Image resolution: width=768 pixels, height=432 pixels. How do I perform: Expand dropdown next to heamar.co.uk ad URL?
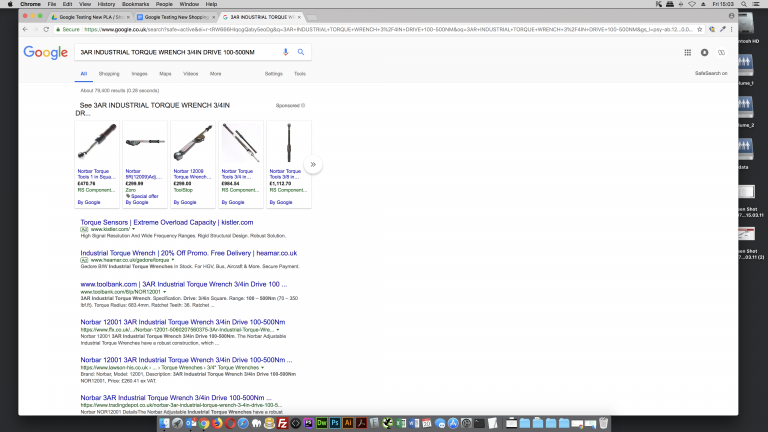pyautogui.click(x=173, y=260)
